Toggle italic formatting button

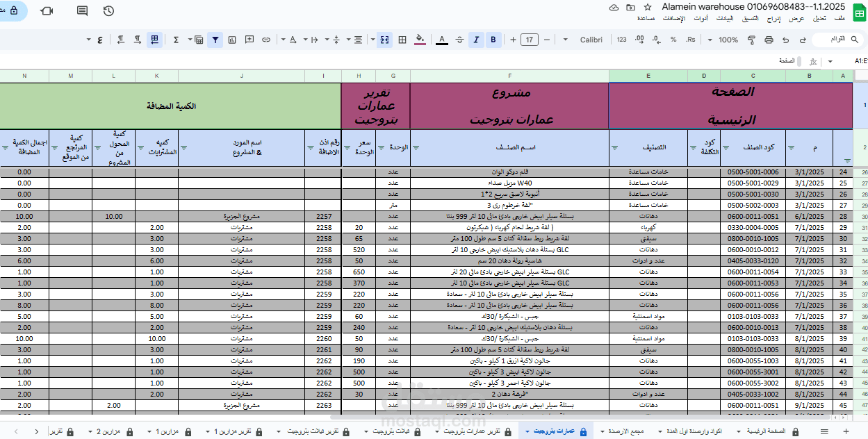476,40
